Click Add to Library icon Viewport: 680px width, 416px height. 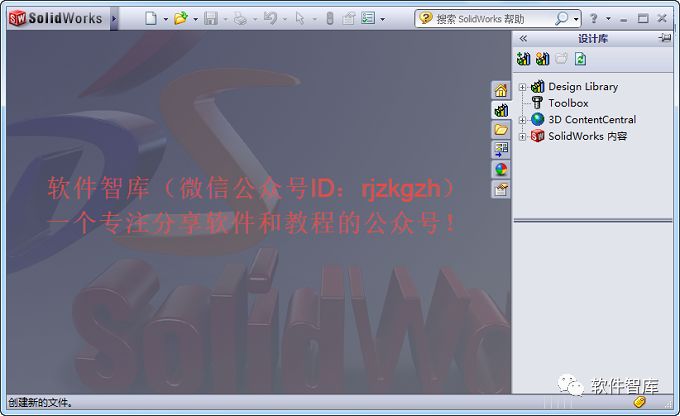click(523, 59)
